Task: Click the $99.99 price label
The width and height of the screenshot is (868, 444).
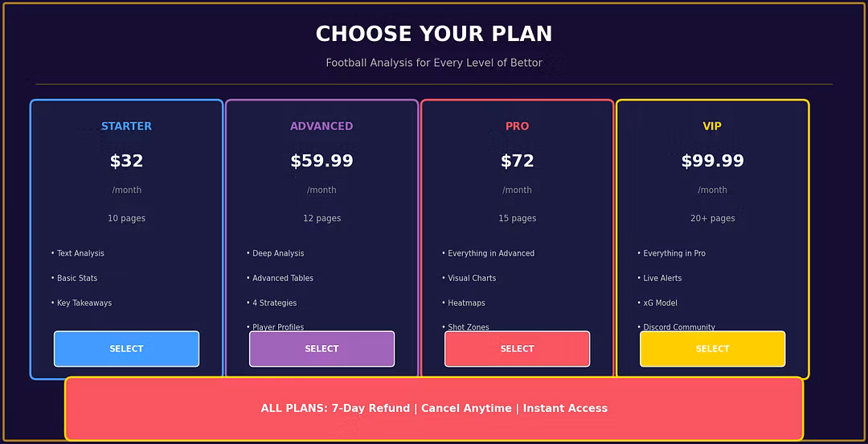Action: tap(712, 162)
